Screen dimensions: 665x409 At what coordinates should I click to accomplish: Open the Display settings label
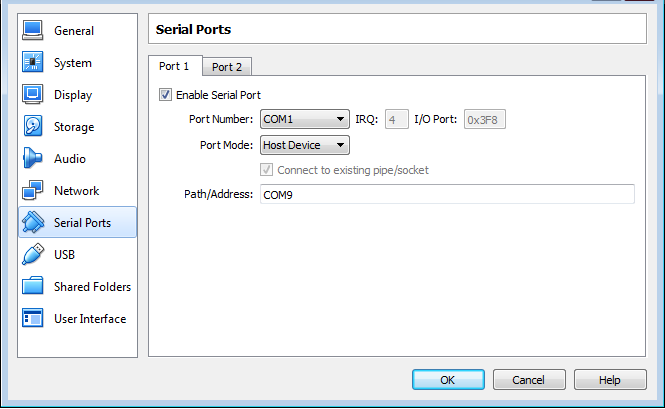pyautogui.click(x=73, y=95)
